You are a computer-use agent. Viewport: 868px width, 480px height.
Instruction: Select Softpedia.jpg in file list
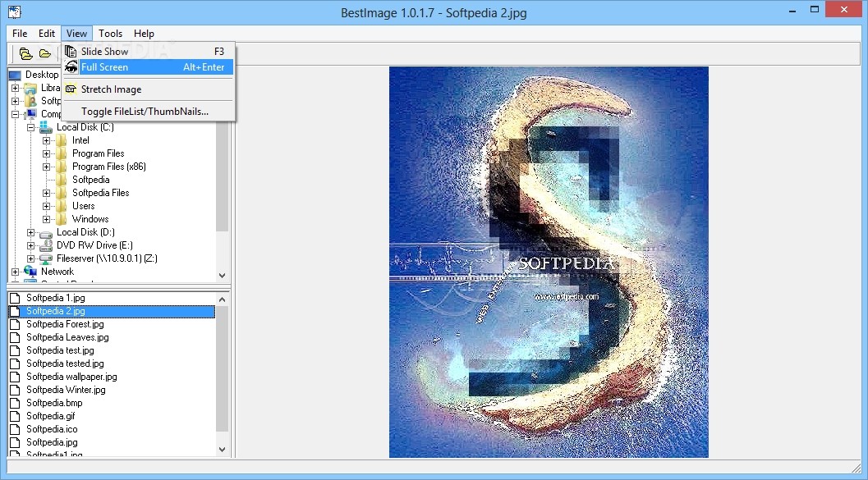pos(52,442)
